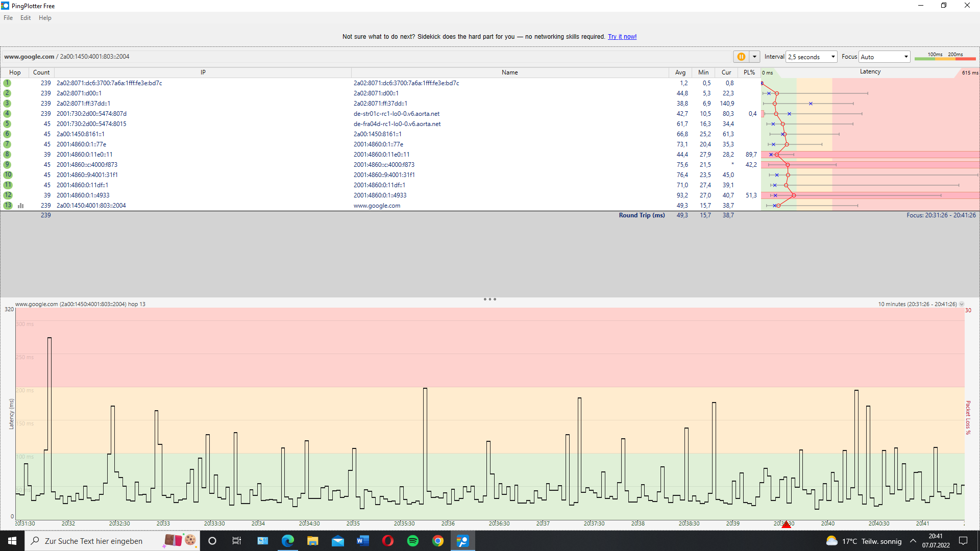Open the dropdown arrow beside the pause button
980x551 pixels.
point(754,57)
